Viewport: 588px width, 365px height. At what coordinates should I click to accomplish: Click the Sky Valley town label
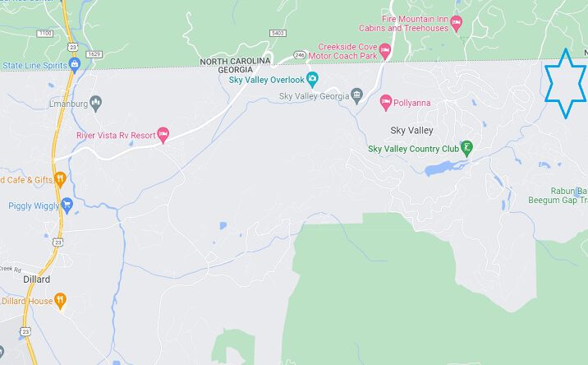tap(411, 131)
